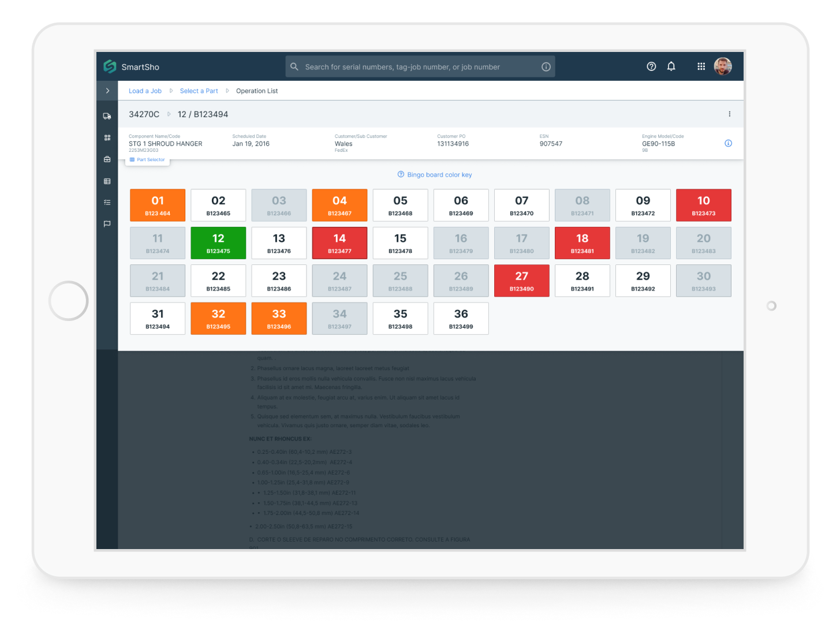Click the briefcase icon in sidebar

pyautogui.click(x=107, y=159)
